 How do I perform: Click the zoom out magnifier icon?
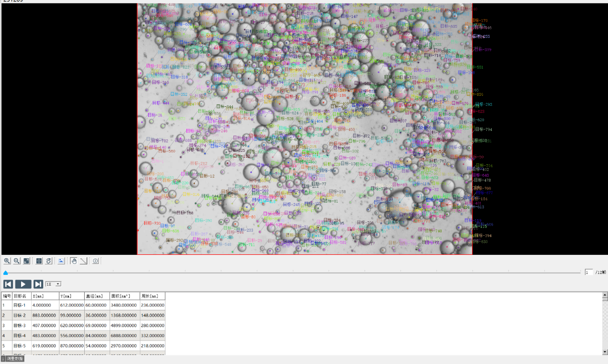pyautogui.click(x=17, y=261)
